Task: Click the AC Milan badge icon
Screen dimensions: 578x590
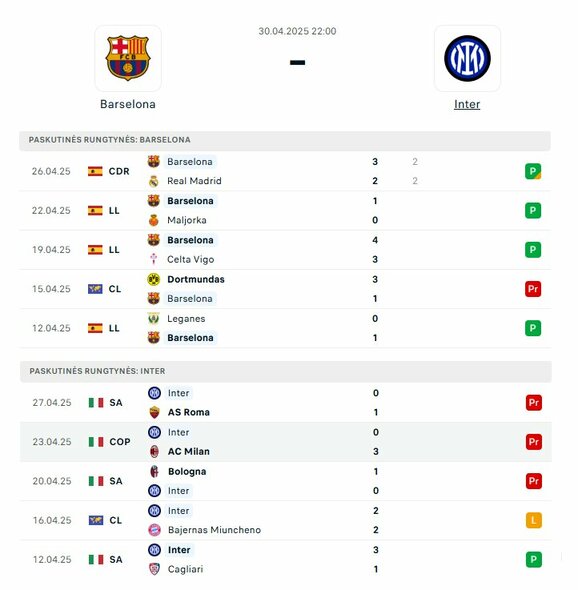Action: [154, 452]
